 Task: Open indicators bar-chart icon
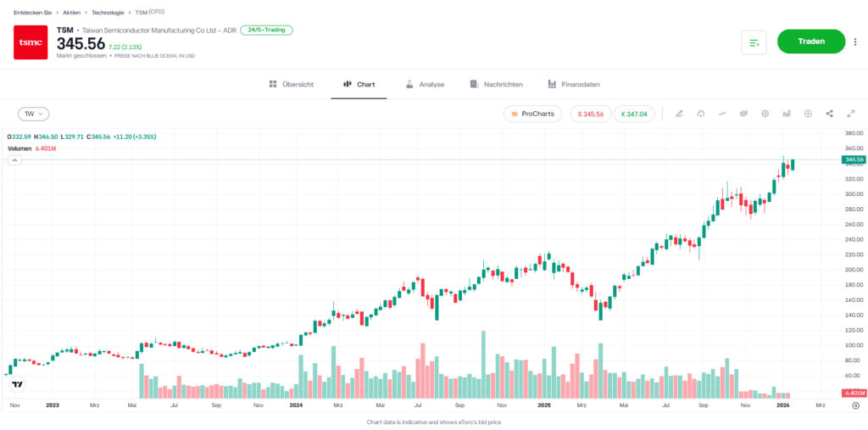pos(787,114)
